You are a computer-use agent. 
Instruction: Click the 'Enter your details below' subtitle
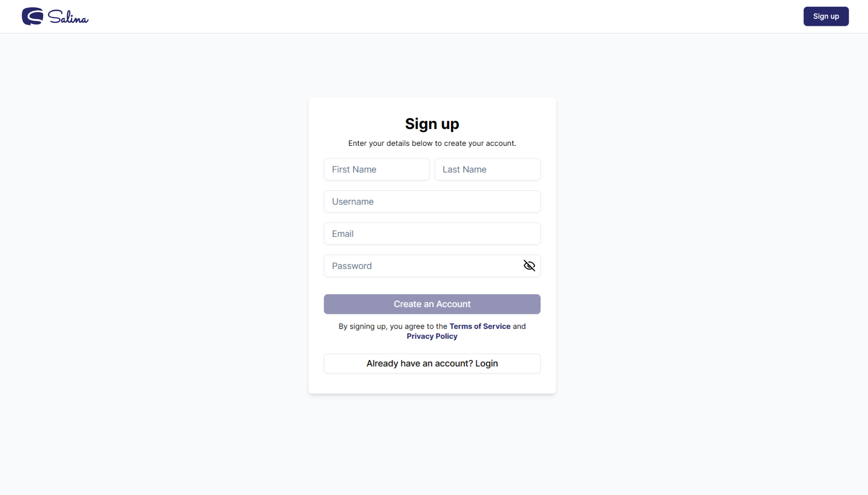coord(432,143)
